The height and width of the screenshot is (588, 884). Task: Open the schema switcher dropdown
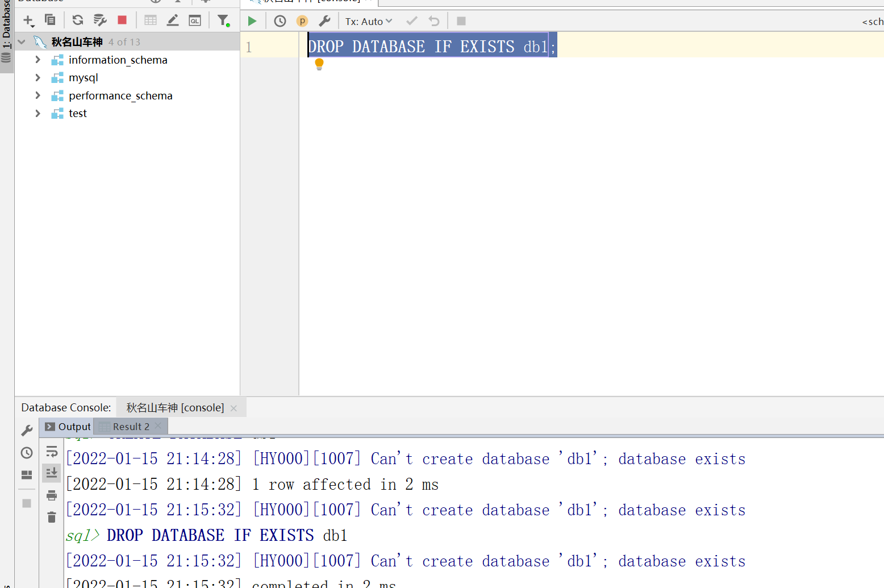coord(873,22)
